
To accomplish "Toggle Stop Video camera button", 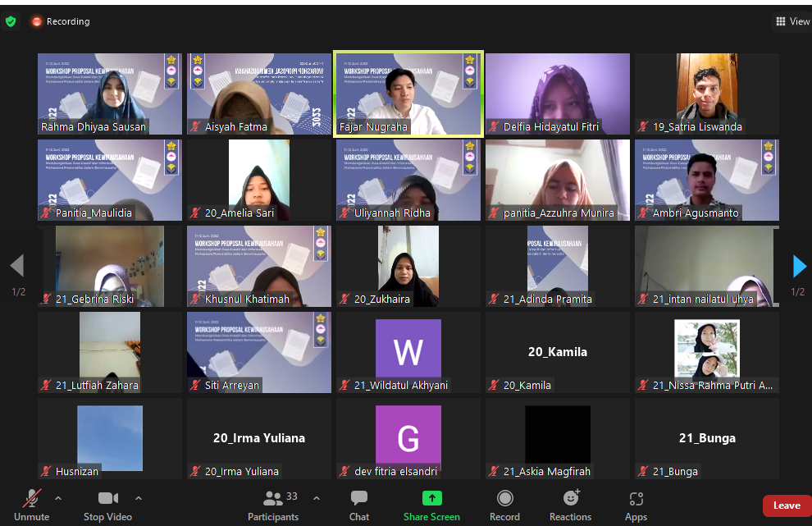I will 107,505.
